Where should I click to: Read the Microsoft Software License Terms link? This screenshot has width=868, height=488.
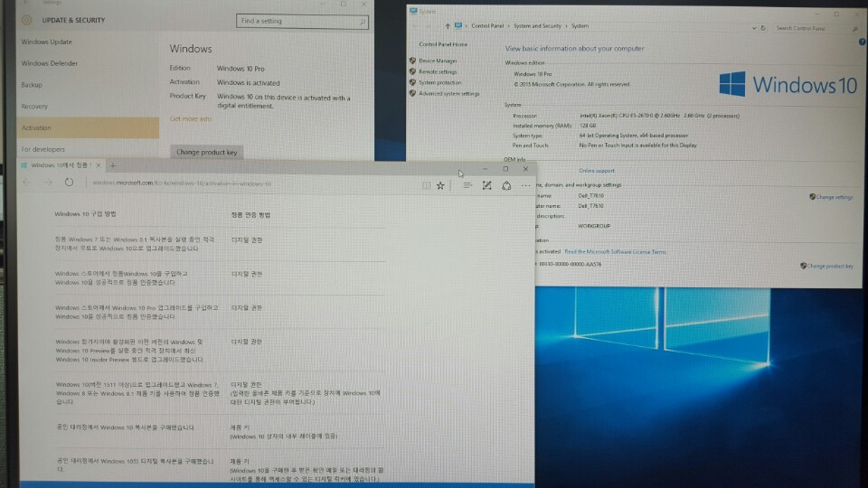[615, 252]
